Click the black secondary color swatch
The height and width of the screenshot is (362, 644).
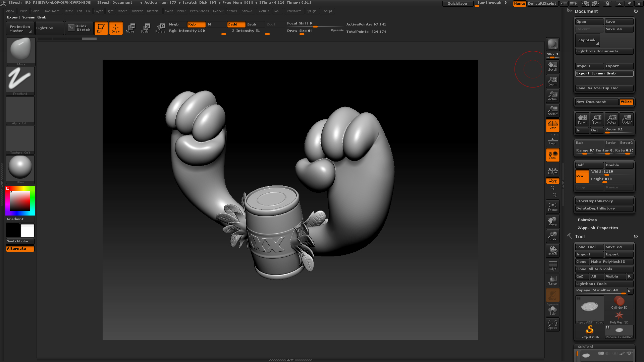[x=13, y=231]
